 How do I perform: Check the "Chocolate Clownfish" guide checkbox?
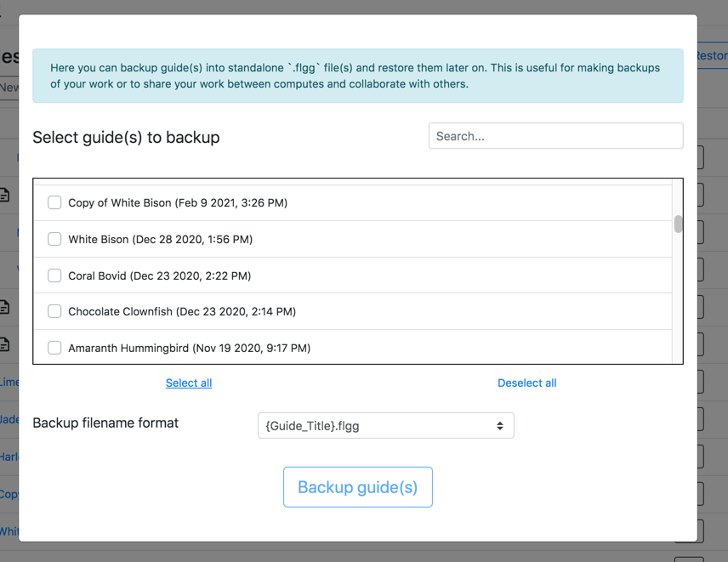pos(54,311)
